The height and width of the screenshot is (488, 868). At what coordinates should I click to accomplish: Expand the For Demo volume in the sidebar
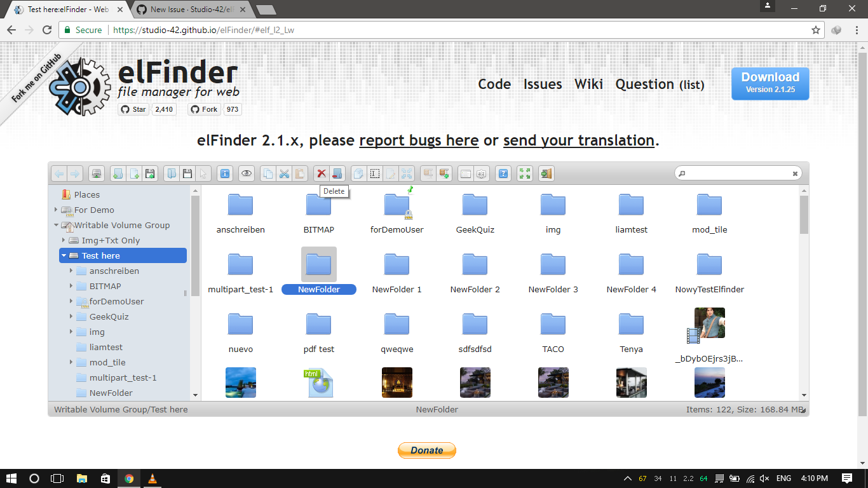pyautogui.click(x=56, y=210)
